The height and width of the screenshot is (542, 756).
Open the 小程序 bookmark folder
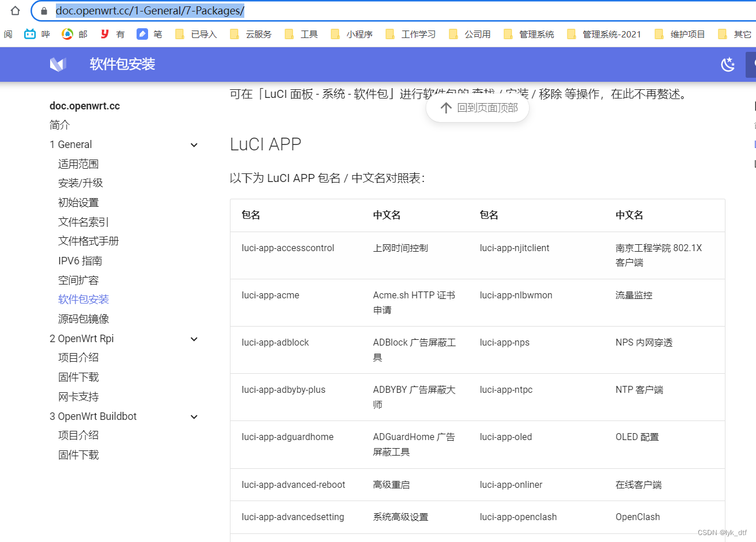pos(352,34)
